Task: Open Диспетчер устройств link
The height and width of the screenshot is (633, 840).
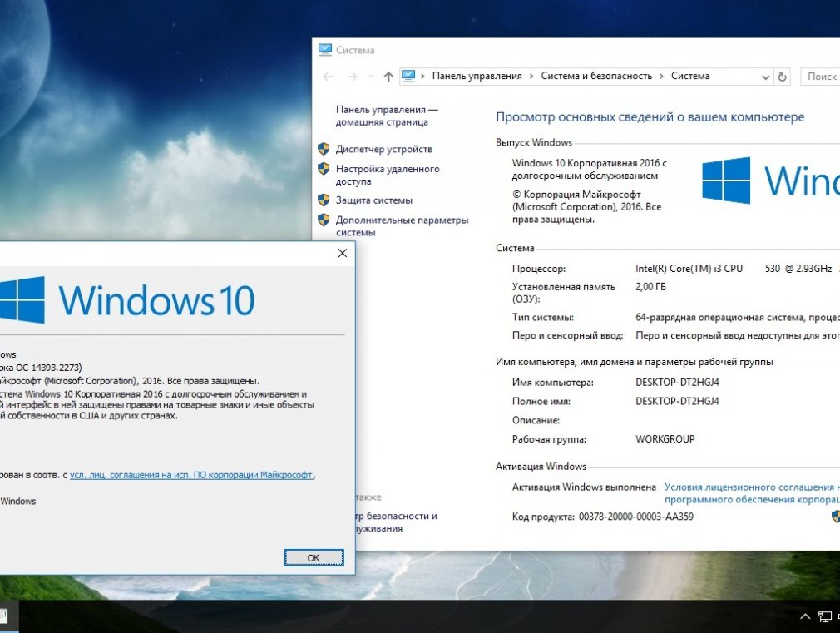Action: tap(383, 149)
